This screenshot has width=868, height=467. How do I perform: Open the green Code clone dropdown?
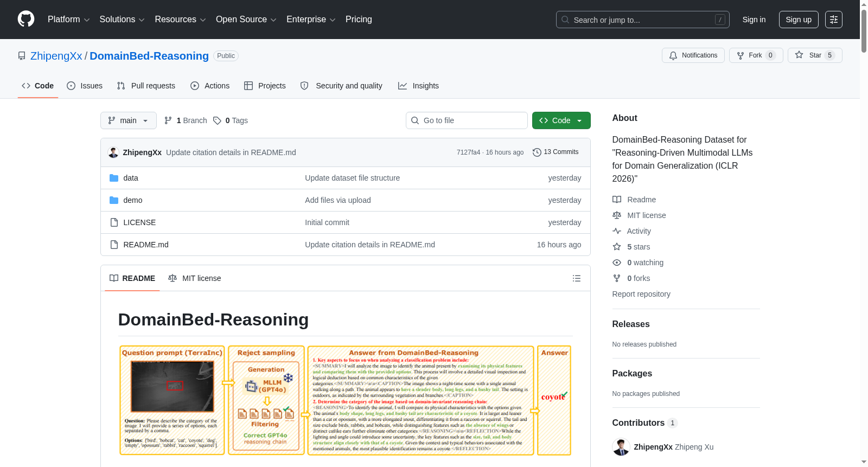tap(561, 120)
